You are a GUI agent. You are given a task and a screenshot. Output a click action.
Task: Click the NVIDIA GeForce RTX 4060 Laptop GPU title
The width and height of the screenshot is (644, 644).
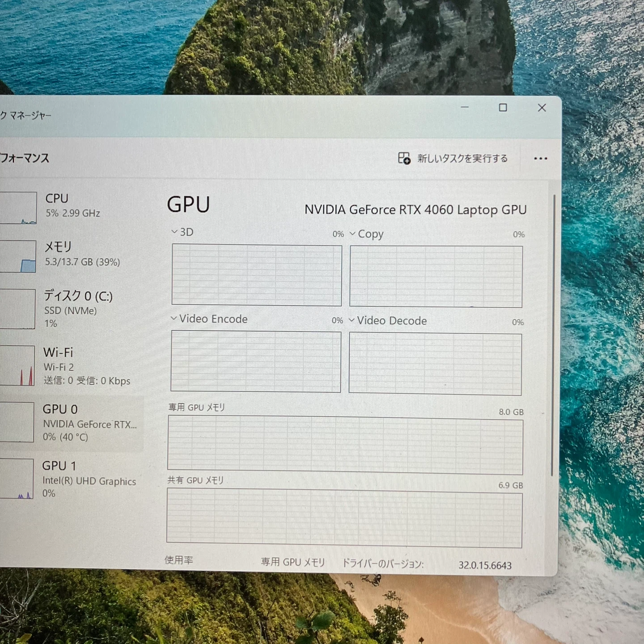[415, 210]
